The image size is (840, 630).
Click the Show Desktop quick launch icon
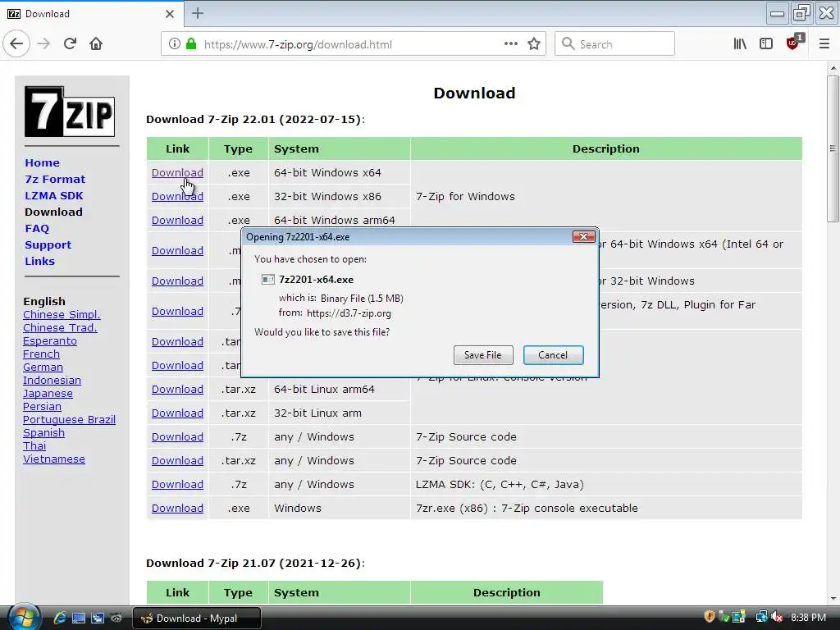[78, 619]
